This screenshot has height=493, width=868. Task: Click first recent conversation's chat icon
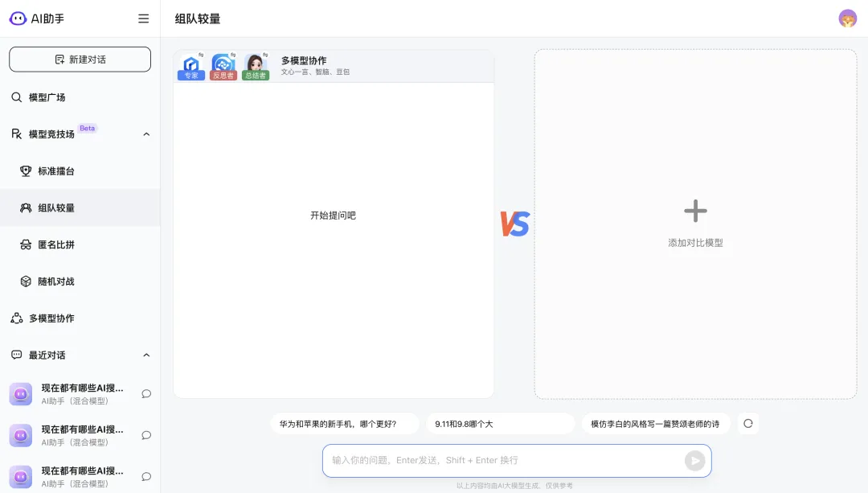[146, 394]
